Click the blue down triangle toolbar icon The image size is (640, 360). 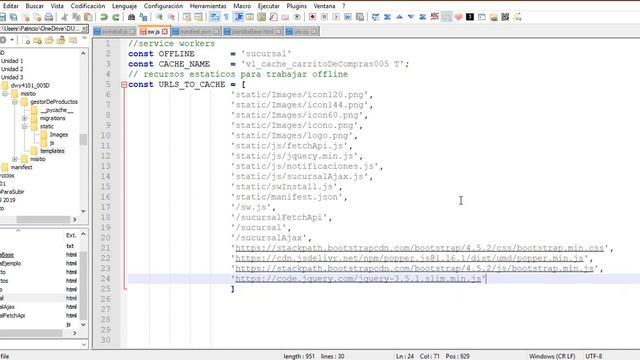tap(411, 17)
